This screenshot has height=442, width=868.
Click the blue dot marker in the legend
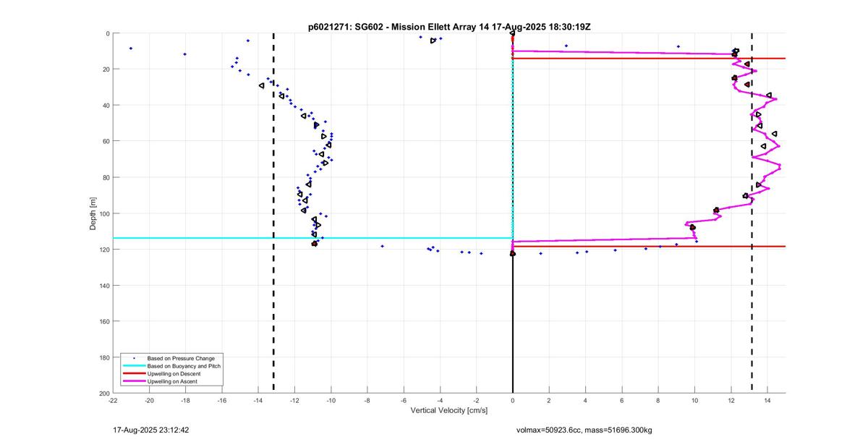pyautogui.click(x=134, y=358)
